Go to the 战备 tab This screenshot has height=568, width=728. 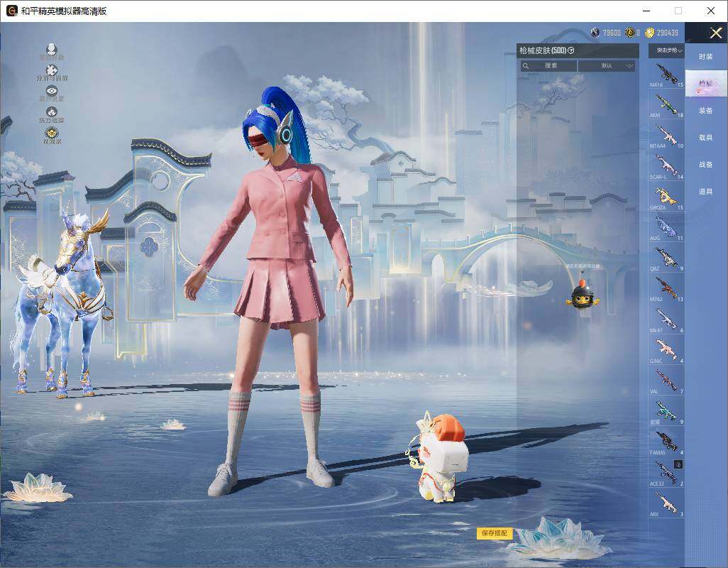pyautogui.click(x=706, y=165)
